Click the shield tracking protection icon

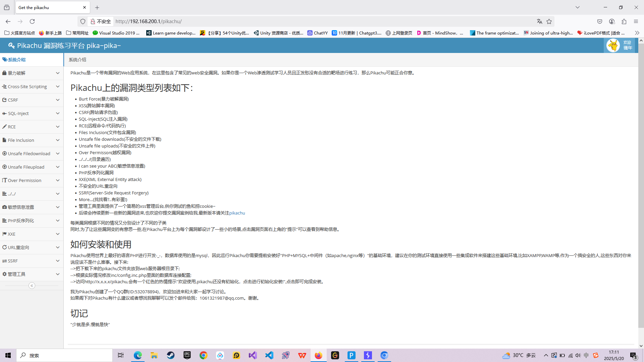(83, 21)
